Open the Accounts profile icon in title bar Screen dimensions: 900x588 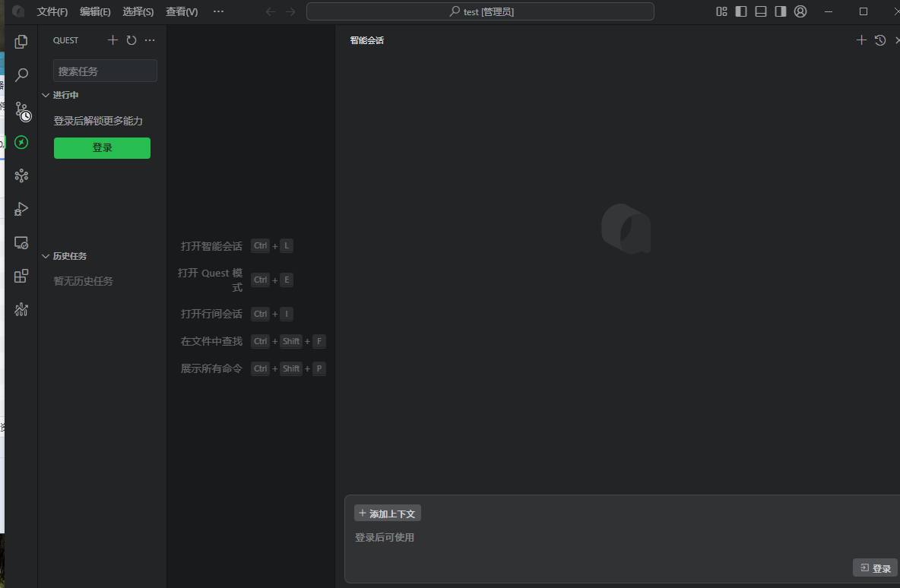800,11
